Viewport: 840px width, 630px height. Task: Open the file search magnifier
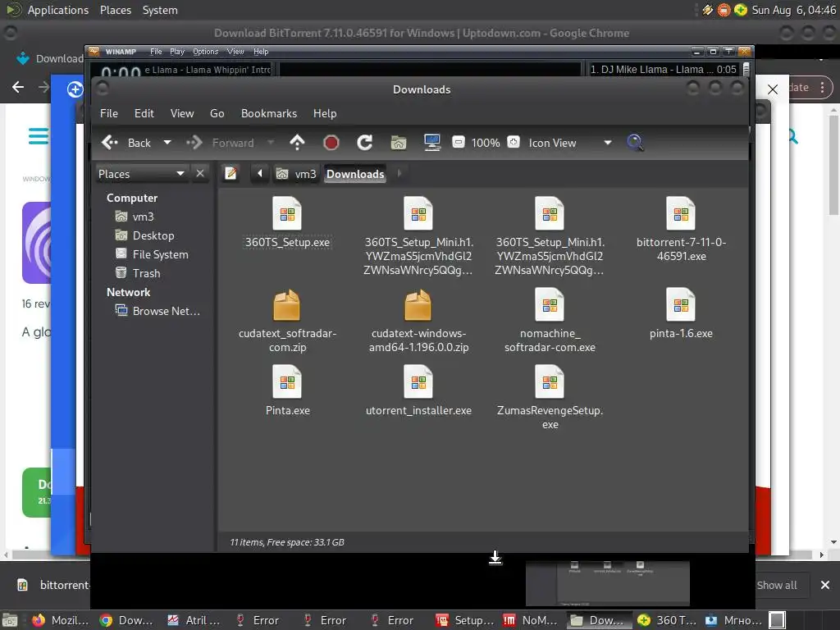[x=635, y=143]
